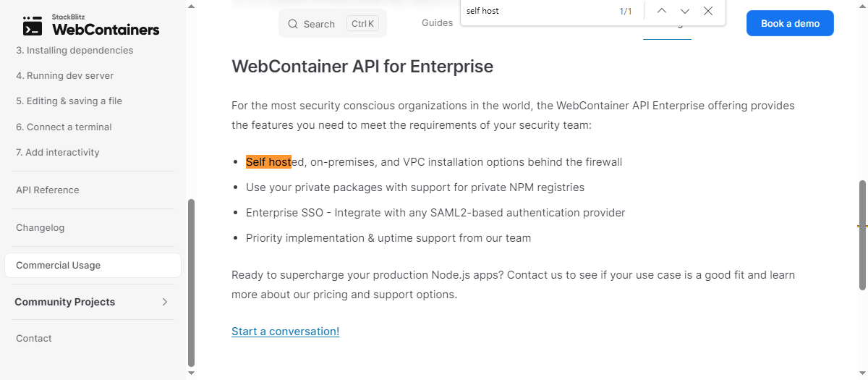The width and height of the screenshot is (868, 380).
Task: Click the sidebar scroll down arrow
Action: [191, 373]
